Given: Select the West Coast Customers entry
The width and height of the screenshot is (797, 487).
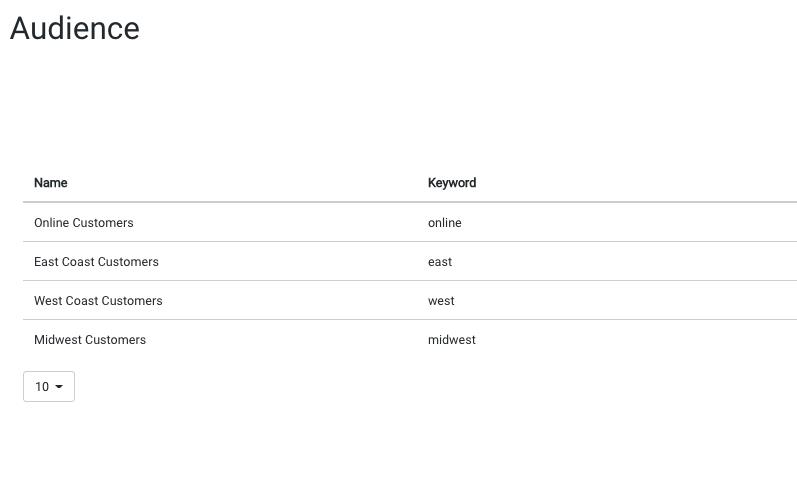Looking at the screenshot, I should (98, 301).
